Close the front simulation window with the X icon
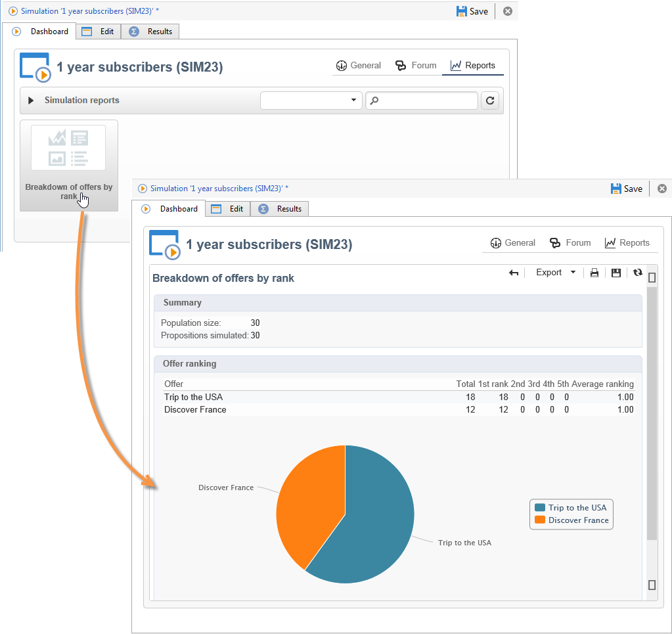 tap(662, 189)
